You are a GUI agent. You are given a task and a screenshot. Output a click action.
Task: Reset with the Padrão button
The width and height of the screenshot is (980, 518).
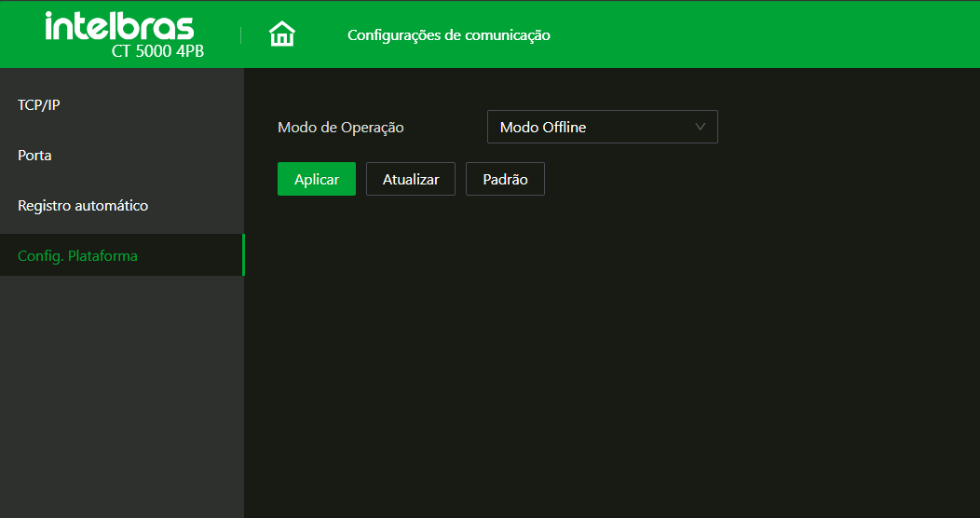[x=505, y=180]
